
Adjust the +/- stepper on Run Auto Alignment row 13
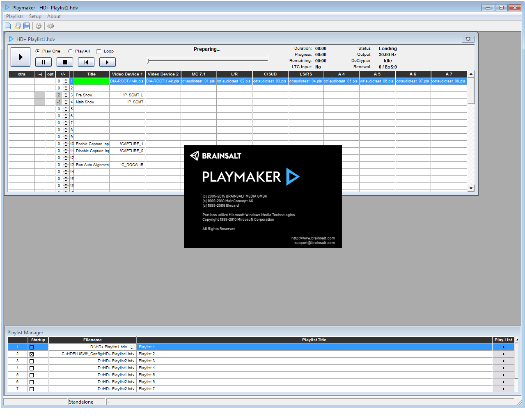(x=66, y=165)
